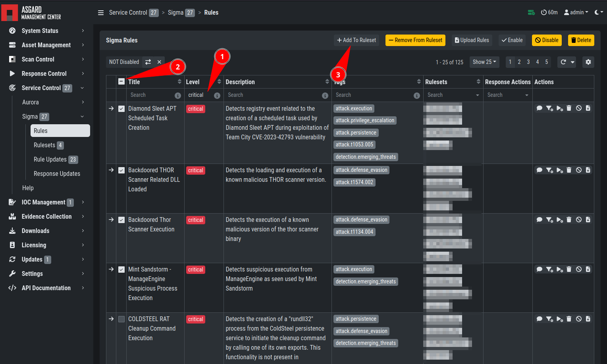
Task: Click the info icon in Level search field
Action: (217, 95)
